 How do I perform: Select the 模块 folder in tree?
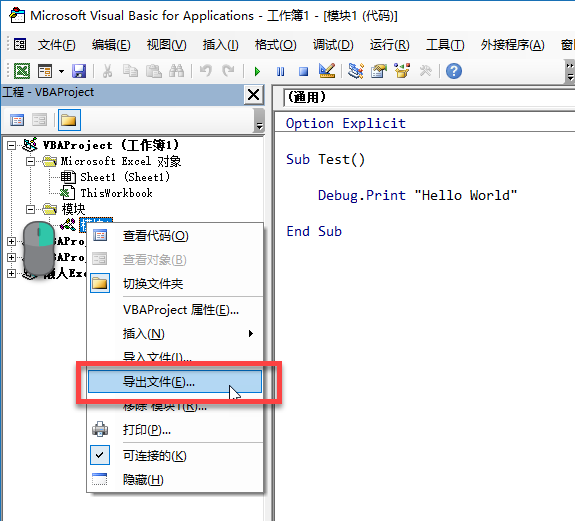(x=73, y=209)
